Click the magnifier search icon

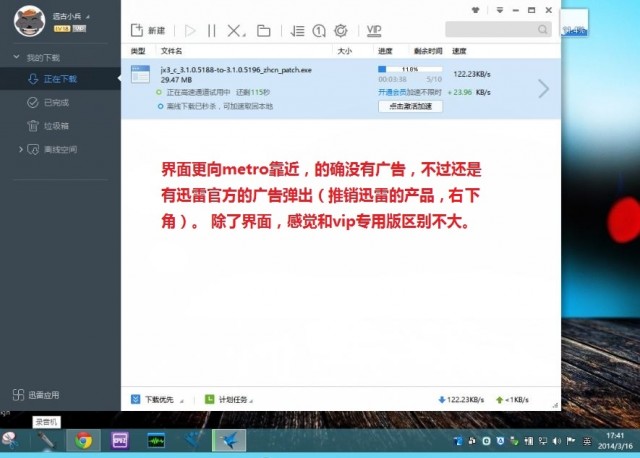(x=542, y=29)
